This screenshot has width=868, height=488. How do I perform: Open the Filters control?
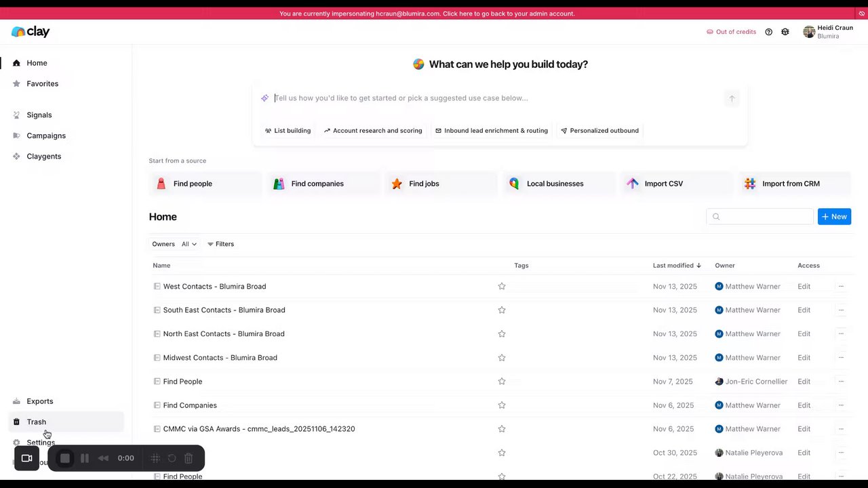coord(220,244)
